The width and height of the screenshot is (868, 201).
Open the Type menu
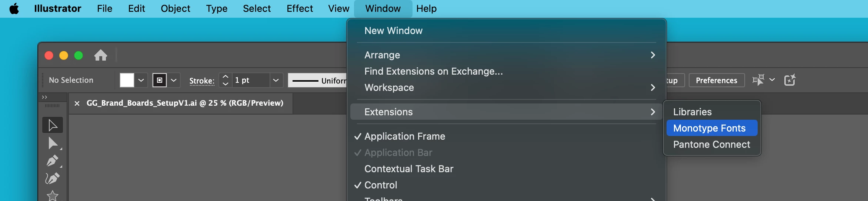(217, 8)
